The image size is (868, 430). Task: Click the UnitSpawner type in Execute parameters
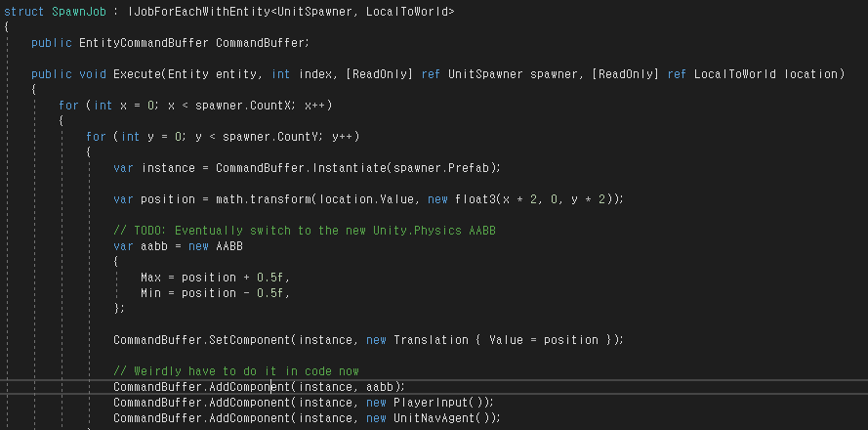485,74
